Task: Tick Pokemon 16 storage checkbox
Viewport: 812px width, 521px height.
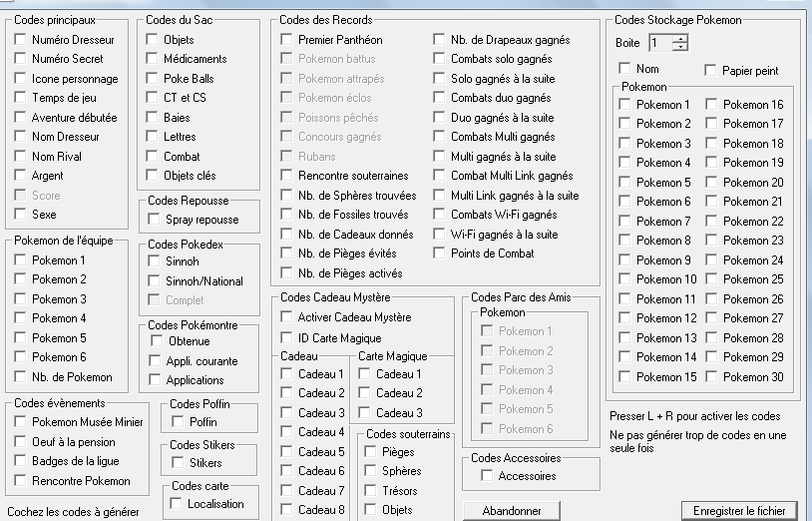Action: tap(712, 105)
